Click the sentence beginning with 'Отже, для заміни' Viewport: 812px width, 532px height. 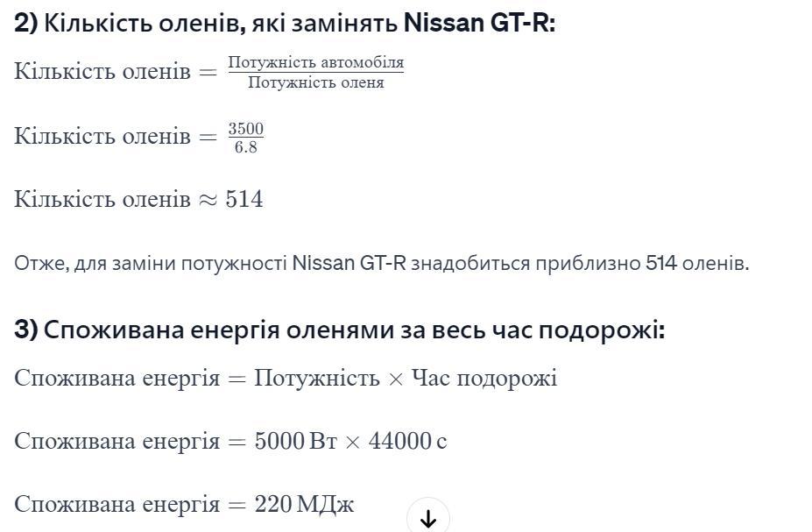click(x=382, y=264)
